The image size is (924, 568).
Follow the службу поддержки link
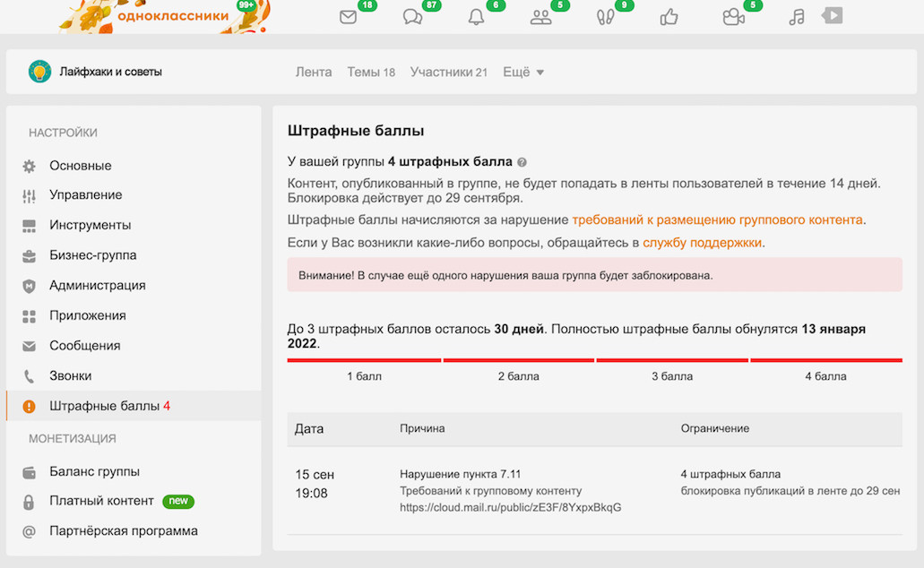[702, 243]
